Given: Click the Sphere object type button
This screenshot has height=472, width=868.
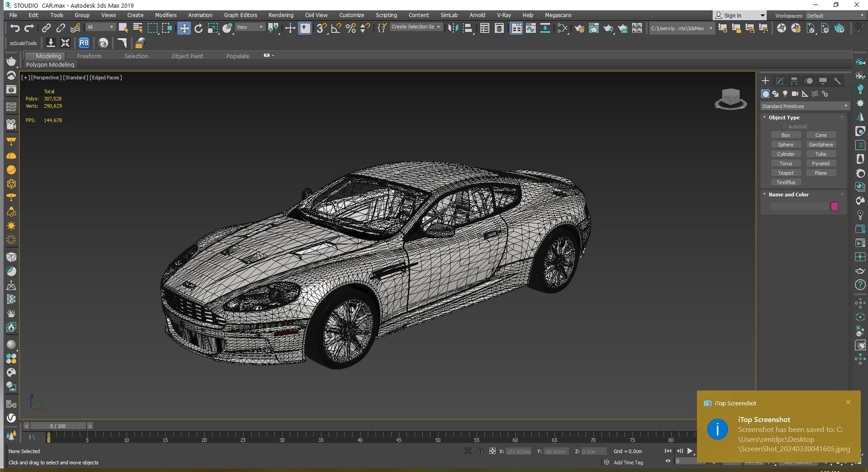Looking at the screenshot, I should 786,145.
